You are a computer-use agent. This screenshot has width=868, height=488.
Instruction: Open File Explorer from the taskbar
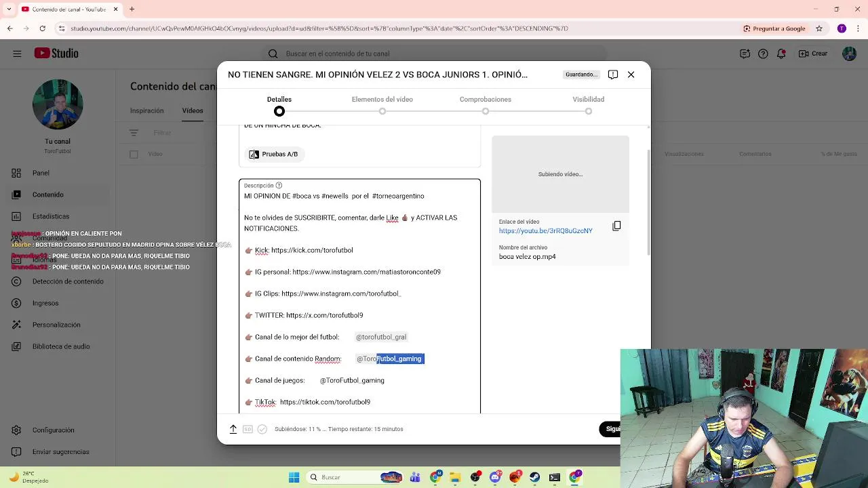pos(455,477)
